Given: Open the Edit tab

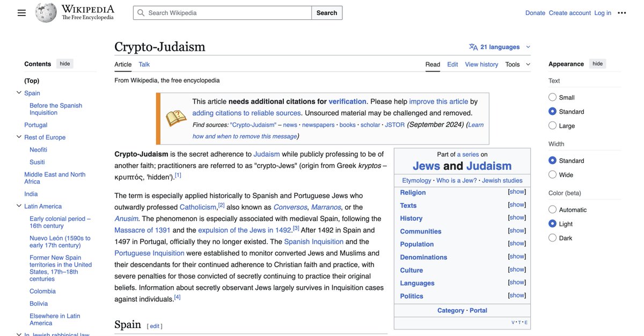Looking at the screenshot, I should click(452, 64).
